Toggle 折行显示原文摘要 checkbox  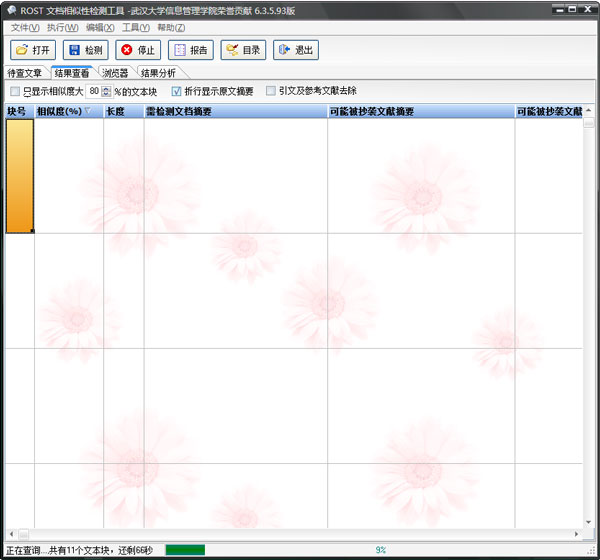[177, 91]
